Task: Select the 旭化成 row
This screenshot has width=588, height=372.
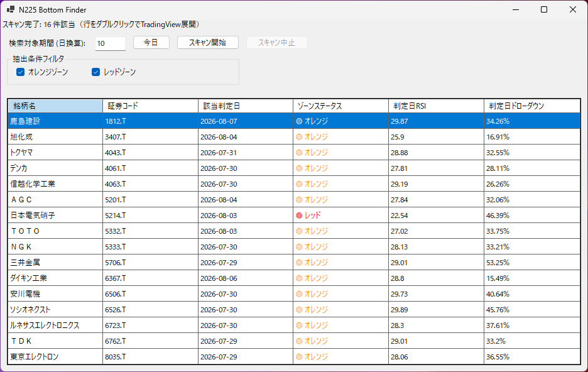Action: coord(294,137)
